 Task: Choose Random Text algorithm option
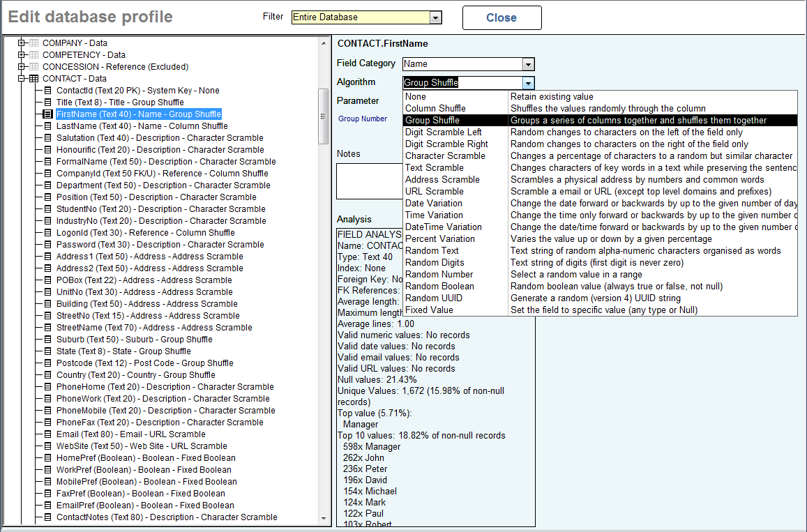tap(600, 250)
